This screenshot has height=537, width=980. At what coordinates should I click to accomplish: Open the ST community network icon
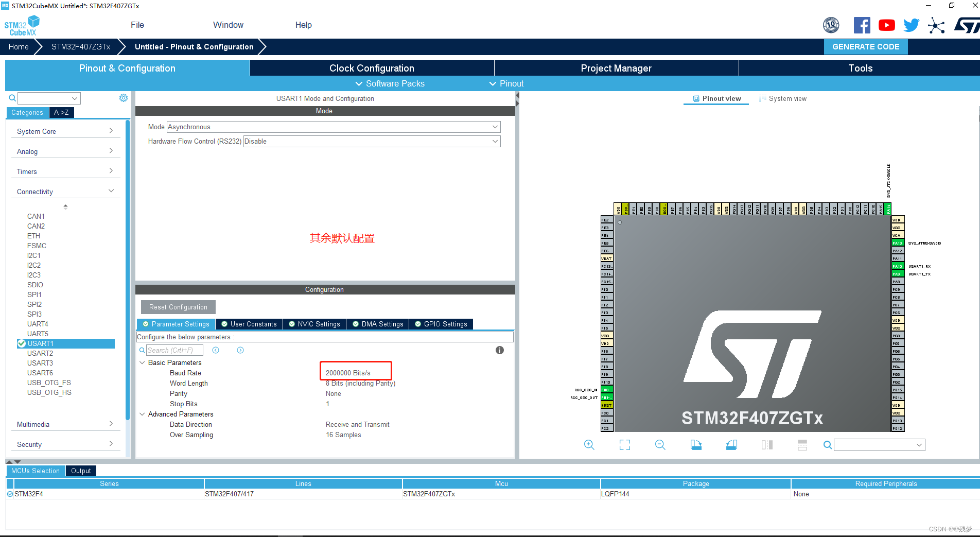(x=936, y=25)
